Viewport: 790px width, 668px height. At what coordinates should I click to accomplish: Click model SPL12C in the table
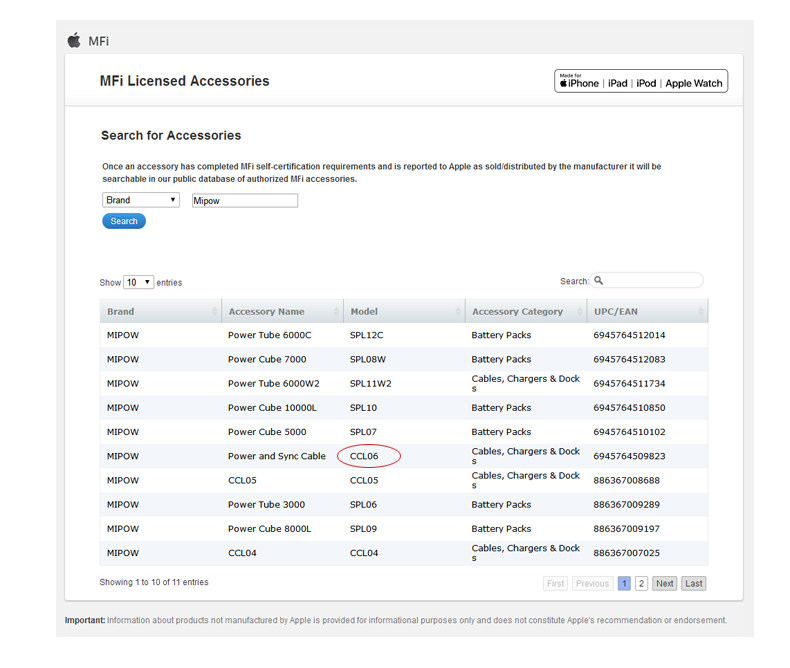coord(366,335)
